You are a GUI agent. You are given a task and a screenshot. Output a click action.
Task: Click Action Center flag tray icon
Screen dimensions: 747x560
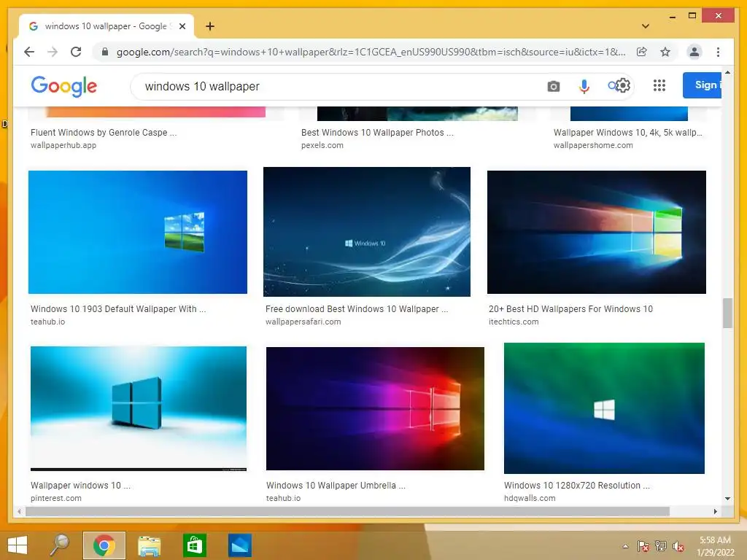(x=643, y=546)
